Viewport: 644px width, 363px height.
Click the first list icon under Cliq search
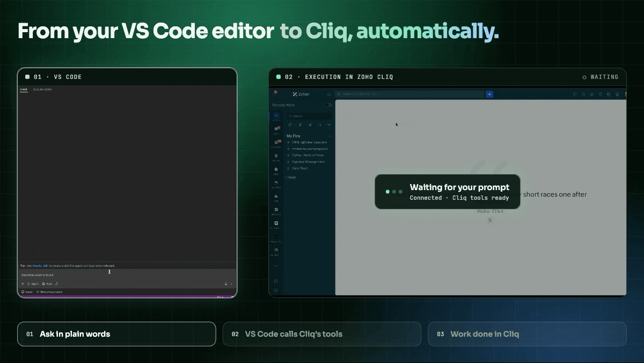coord(290,125)
